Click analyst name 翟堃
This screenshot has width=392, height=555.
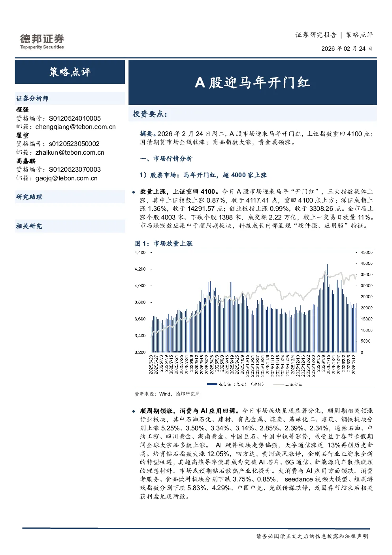click(22, 135)
